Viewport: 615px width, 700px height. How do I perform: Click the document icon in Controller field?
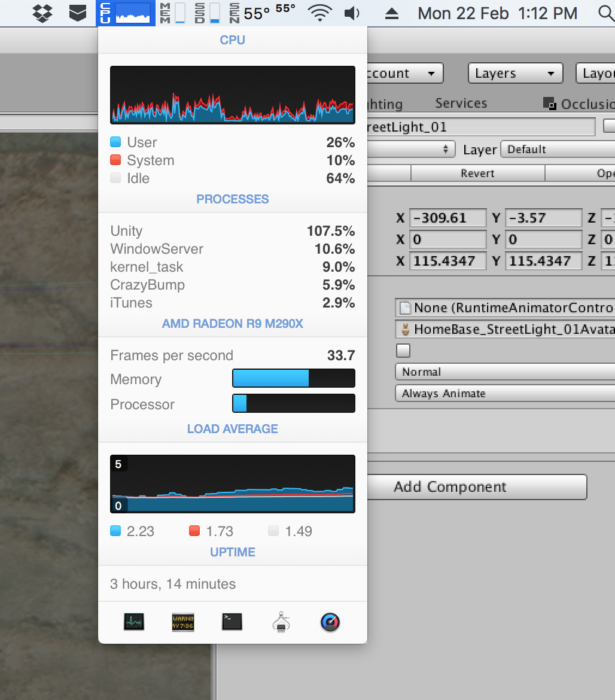point(405,308)
